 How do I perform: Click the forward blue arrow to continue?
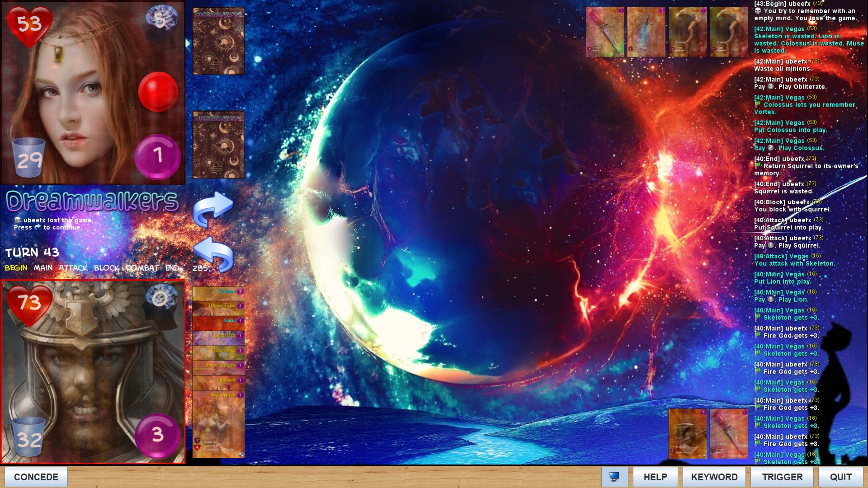[x=213, y=208]
